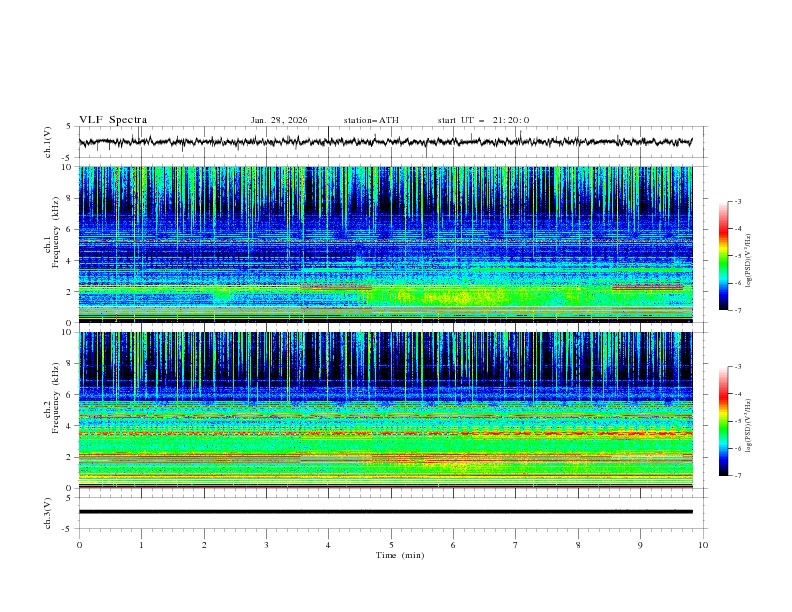The width and height of the screenshot is (792, 612).
Task: Click time axis tick label "7"
Action: [515, 545]
